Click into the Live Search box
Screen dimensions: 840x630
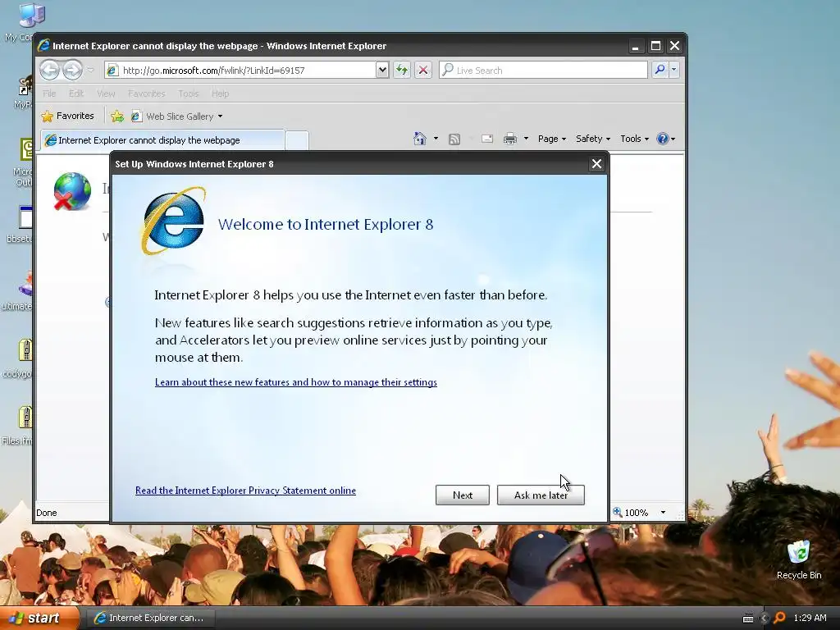(543, 71)
